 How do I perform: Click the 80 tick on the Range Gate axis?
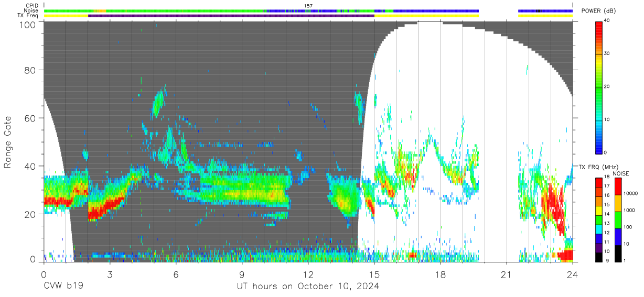point(31,70)
